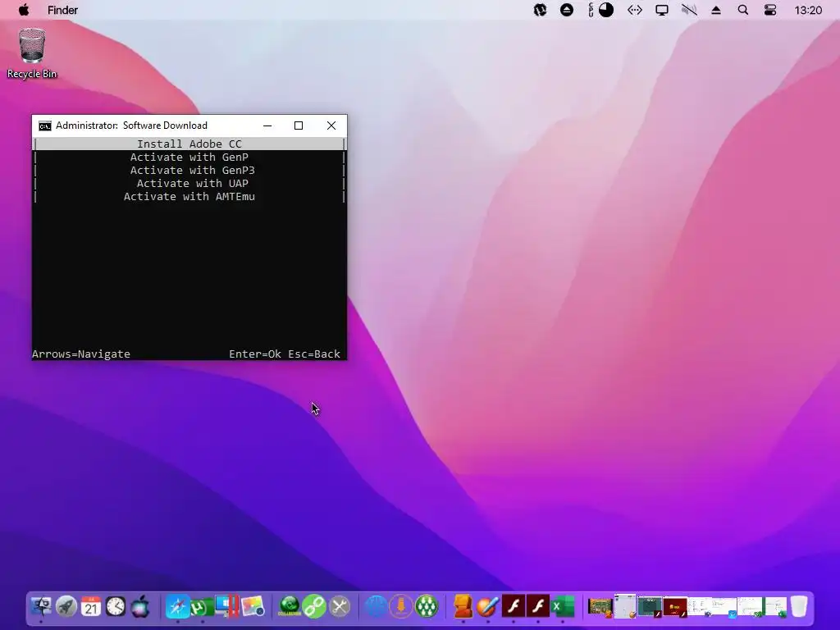Open the green dotted circle dock icon
Viewport: 840px width, 630px height.
(427, 606)
